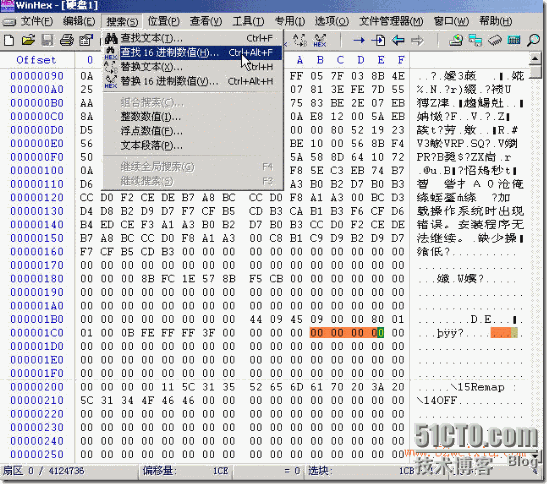Open the 文件管理器(M) menu
The height and width of the screenshot is (484, 547).
(391, 22)
